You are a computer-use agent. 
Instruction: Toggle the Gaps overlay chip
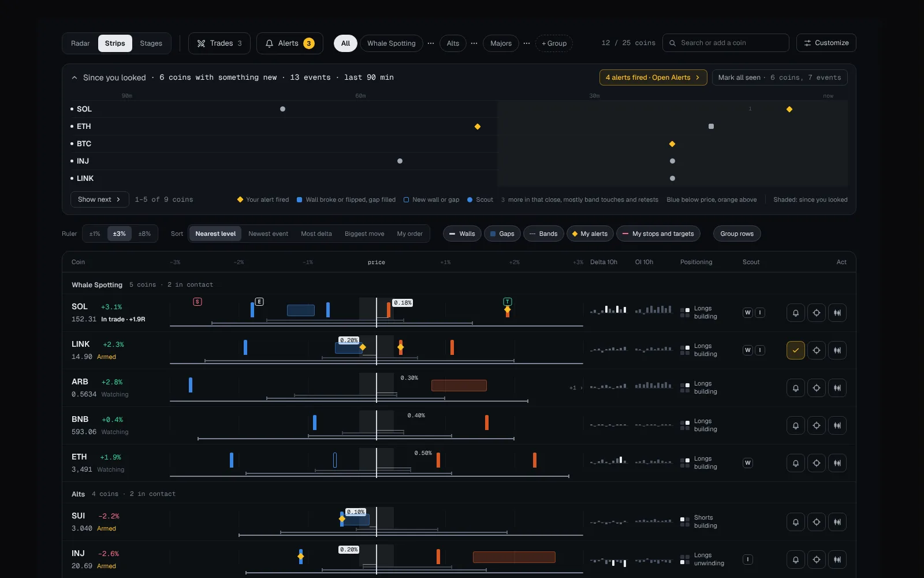pyautogui.click(x=502, y=234)
